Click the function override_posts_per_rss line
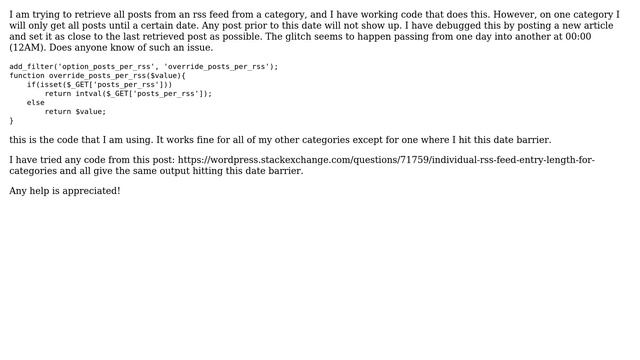 point(98,76)
